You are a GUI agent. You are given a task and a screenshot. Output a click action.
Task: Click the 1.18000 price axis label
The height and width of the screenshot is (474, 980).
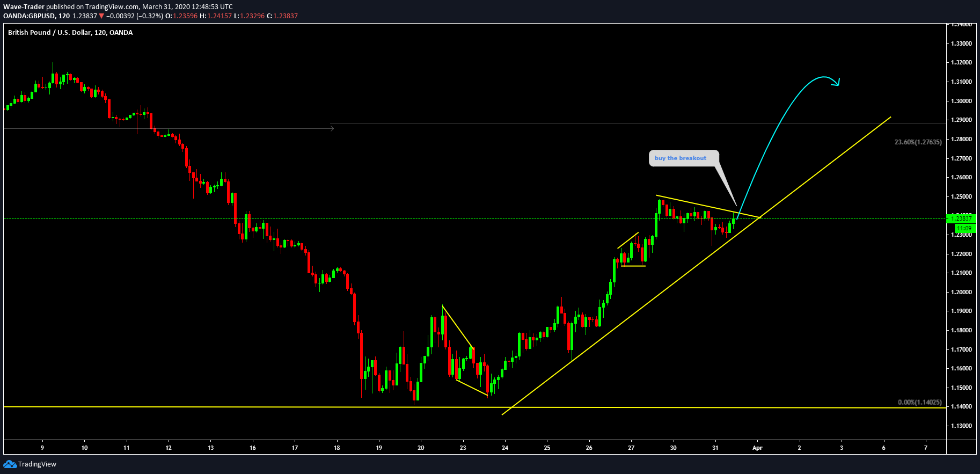pos(961,330)
